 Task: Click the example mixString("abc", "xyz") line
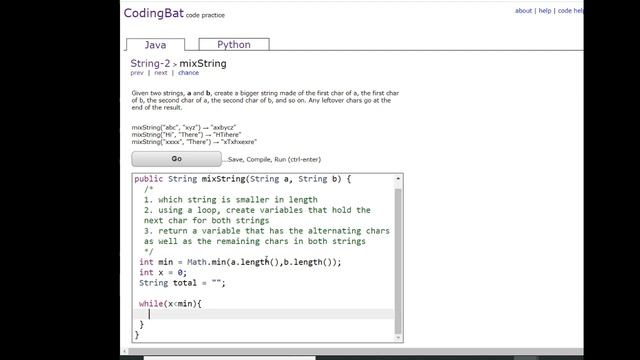[184, 127]
